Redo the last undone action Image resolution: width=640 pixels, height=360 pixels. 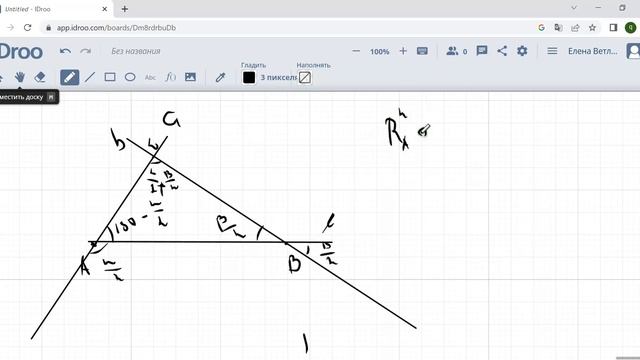click(86, 51)
